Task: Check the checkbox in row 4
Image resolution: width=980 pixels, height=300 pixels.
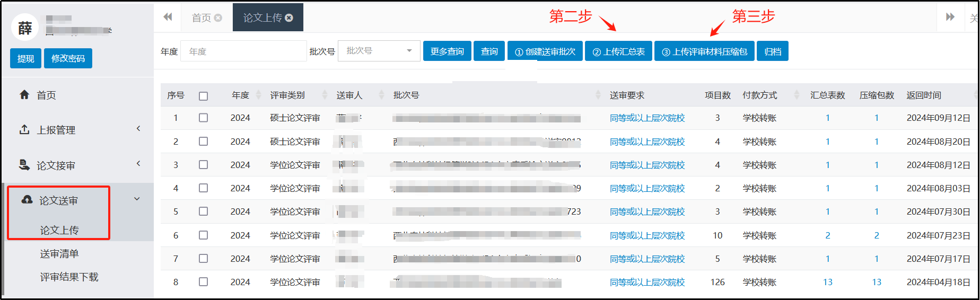Action: click(203, 188)
